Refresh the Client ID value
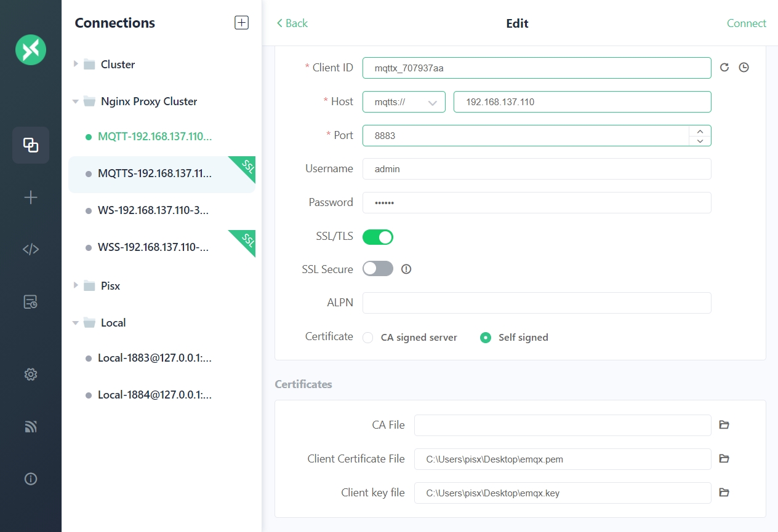Screen dimensions: 778x532 click(x=724, y=68)
